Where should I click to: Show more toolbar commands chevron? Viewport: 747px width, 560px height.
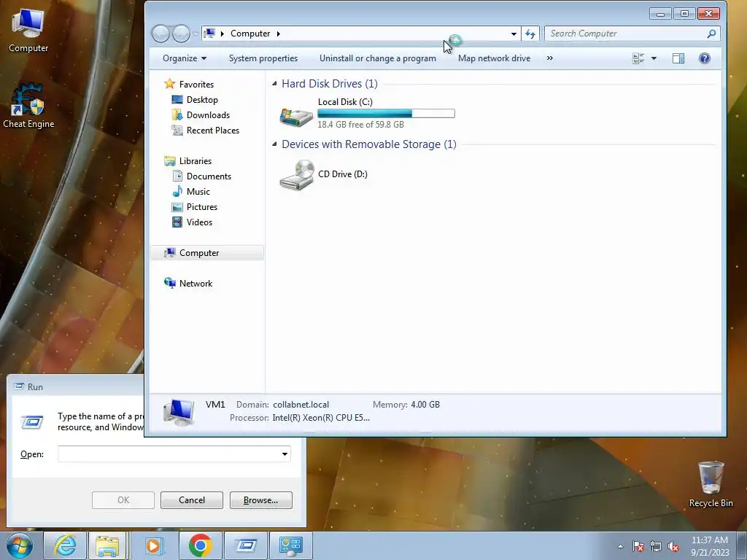point(550,58)
